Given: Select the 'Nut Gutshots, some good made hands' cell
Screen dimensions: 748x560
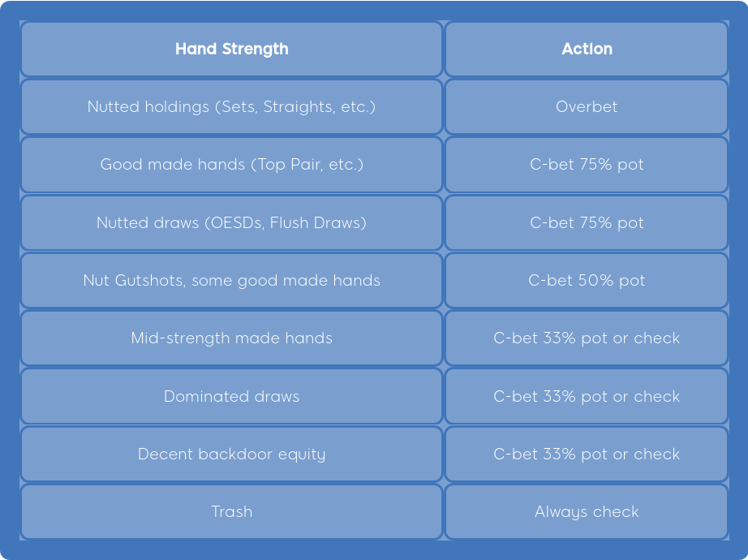Looking at the screenshot, I should tap(231, 281).
